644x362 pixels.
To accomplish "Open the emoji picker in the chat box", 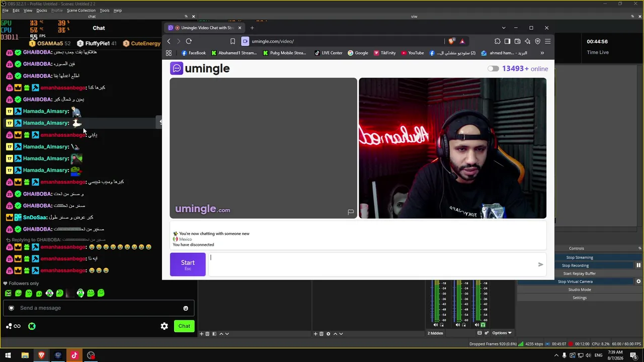I will point(186,308).
